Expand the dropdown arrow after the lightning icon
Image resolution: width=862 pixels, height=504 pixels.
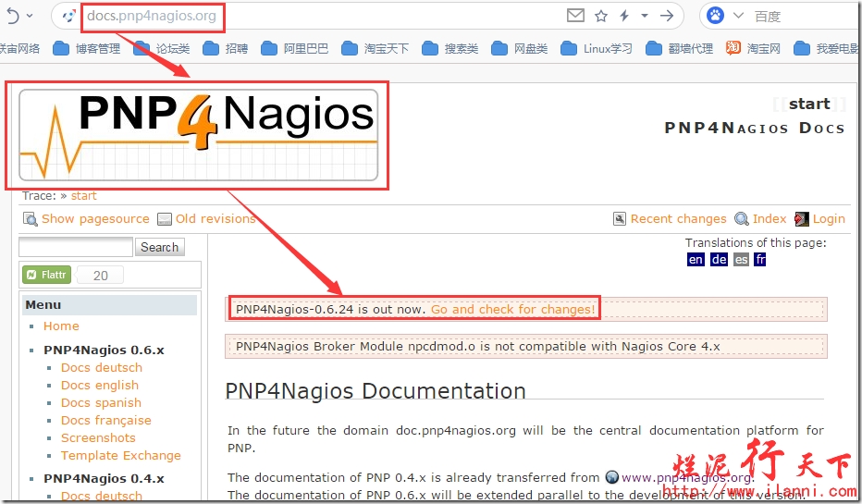[x=645, y=16]
